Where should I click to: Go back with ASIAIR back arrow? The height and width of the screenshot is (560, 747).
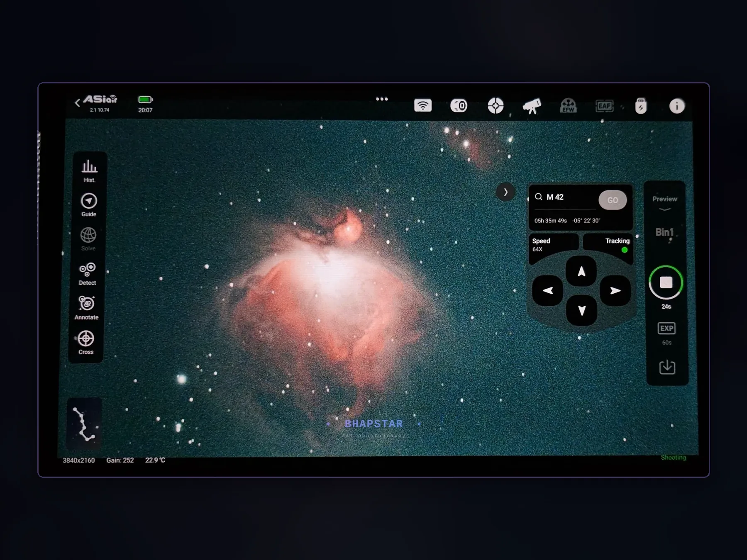77,103
